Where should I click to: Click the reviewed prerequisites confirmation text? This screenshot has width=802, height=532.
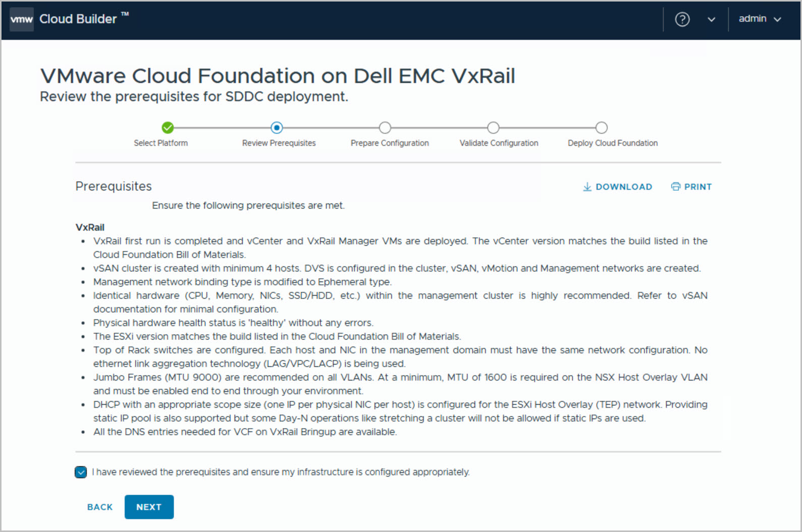pyautogui.click(x=281, y=472)
